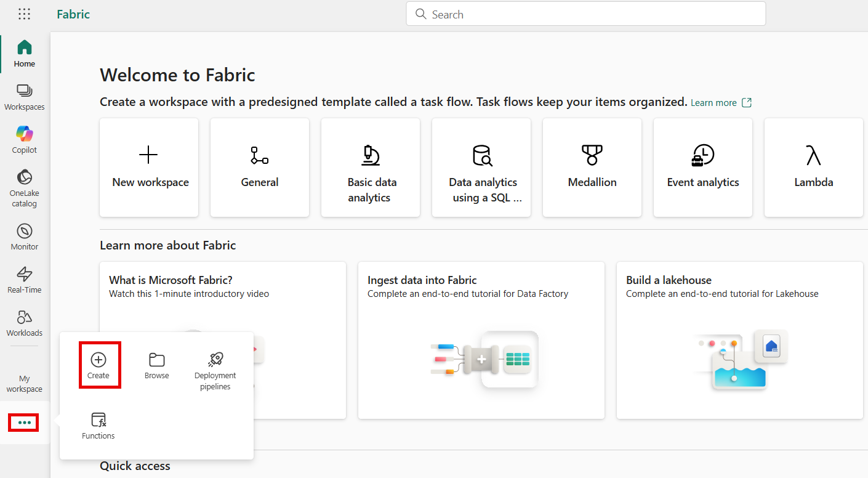868x478 pixels.
Task: Click inside the Search field
Action: 585,14
